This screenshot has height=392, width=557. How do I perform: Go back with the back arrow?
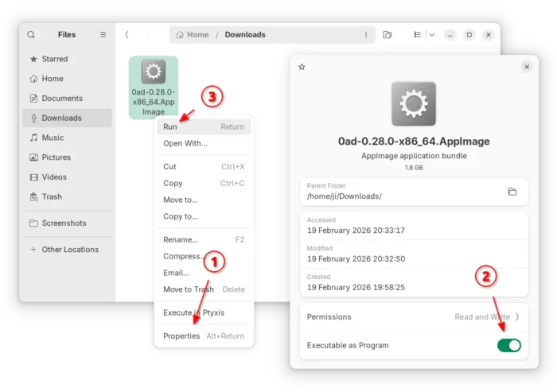[127, 35]
